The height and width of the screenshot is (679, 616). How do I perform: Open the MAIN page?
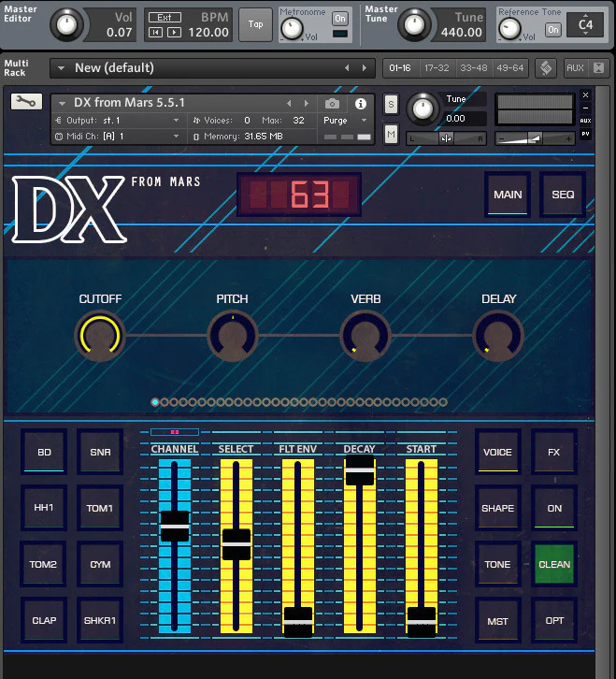[x=508, y=195]
